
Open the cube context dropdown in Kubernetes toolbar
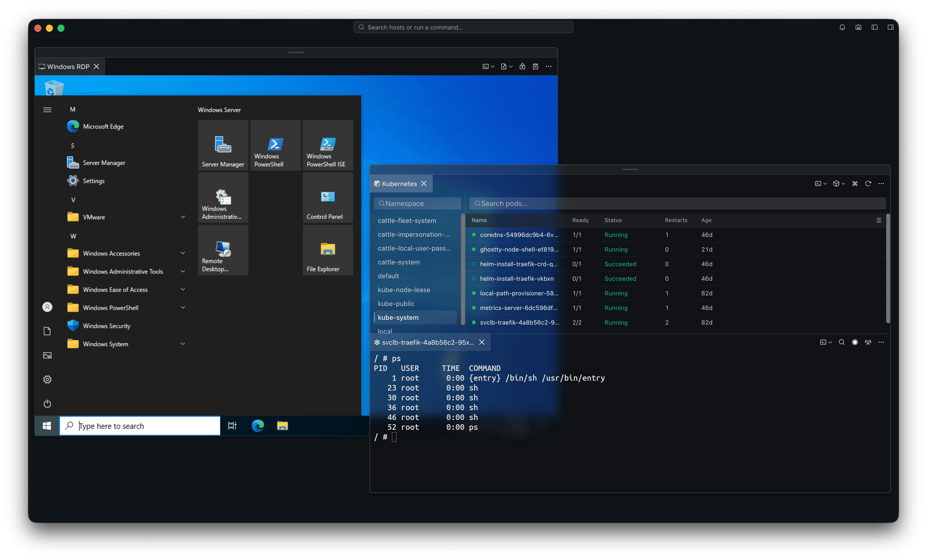click(x=839, y=184)
